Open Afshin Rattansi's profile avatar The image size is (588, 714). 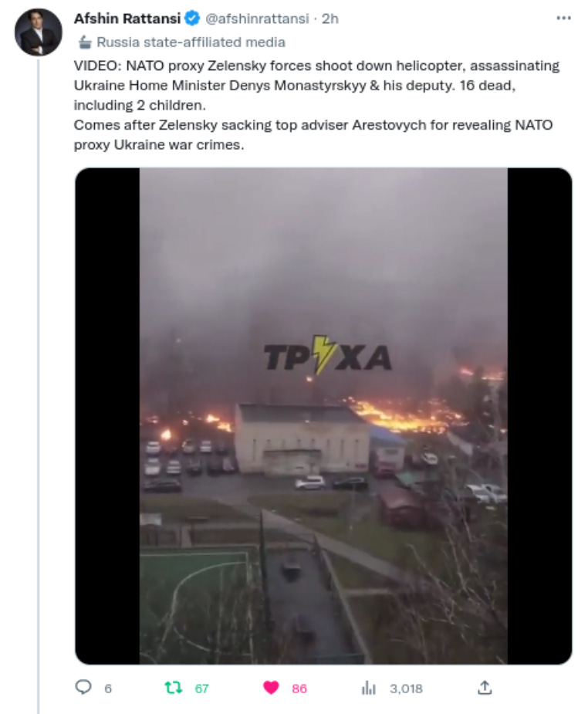pyautogui.click(x=39, y=32)
